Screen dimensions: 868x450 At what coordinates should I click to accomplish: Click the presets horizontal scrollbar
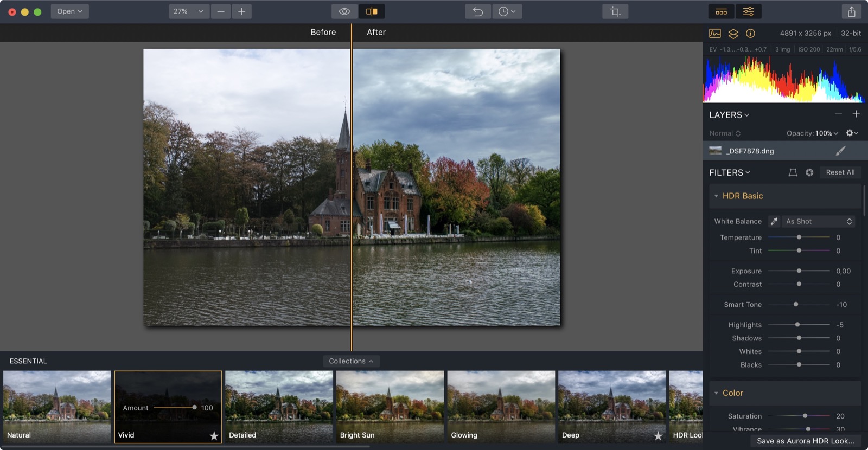(x=186, y=447)
